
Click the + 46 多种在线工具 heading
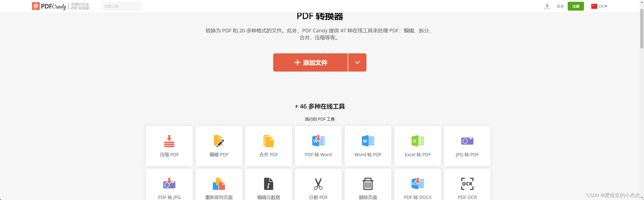[320, 106]
